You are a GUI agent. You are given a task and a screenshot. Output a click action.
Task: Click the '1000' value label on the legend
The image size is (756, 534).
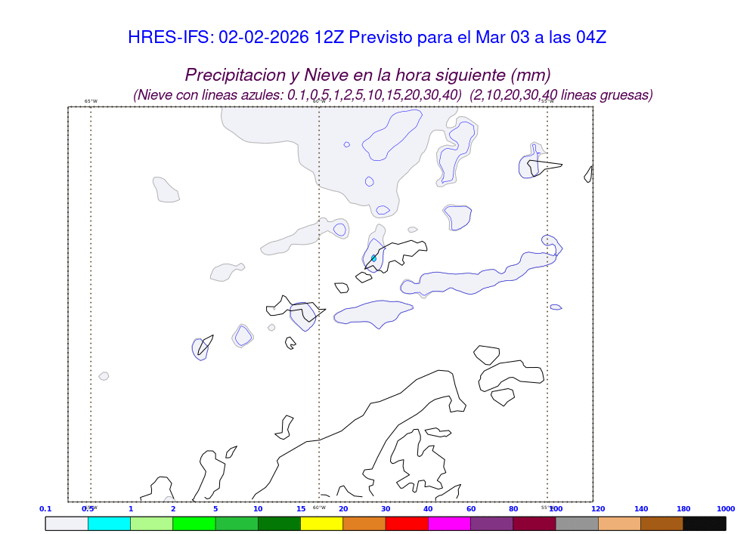click(x=726, y=509)
